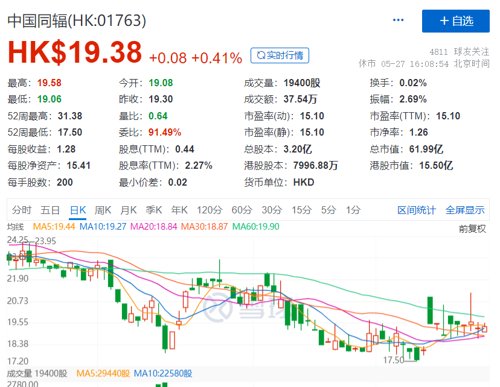
Task: Select the 日K chart tab
Action: (78, 210)
